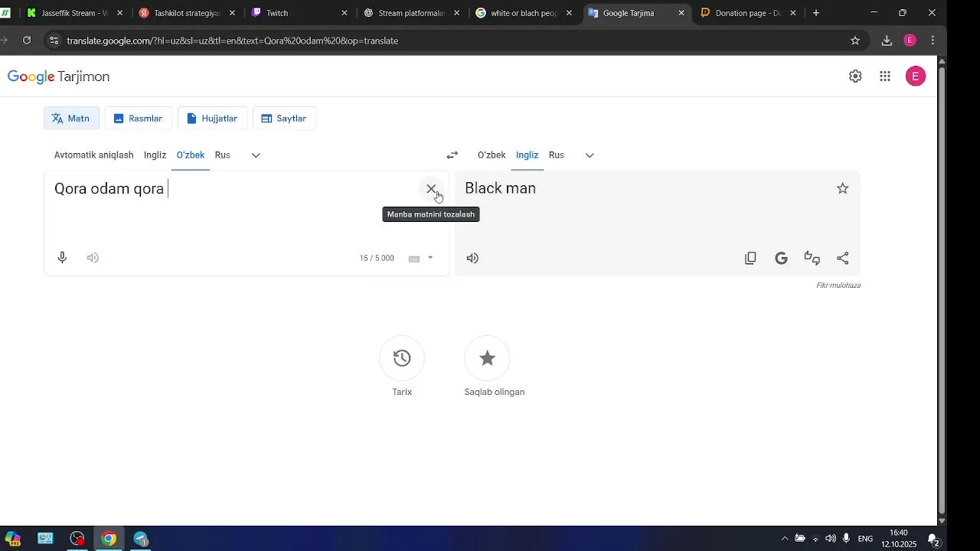Open the virtual keyboard input tool
The width and height of the screenshot is (980, 551).
pos(414,259)
